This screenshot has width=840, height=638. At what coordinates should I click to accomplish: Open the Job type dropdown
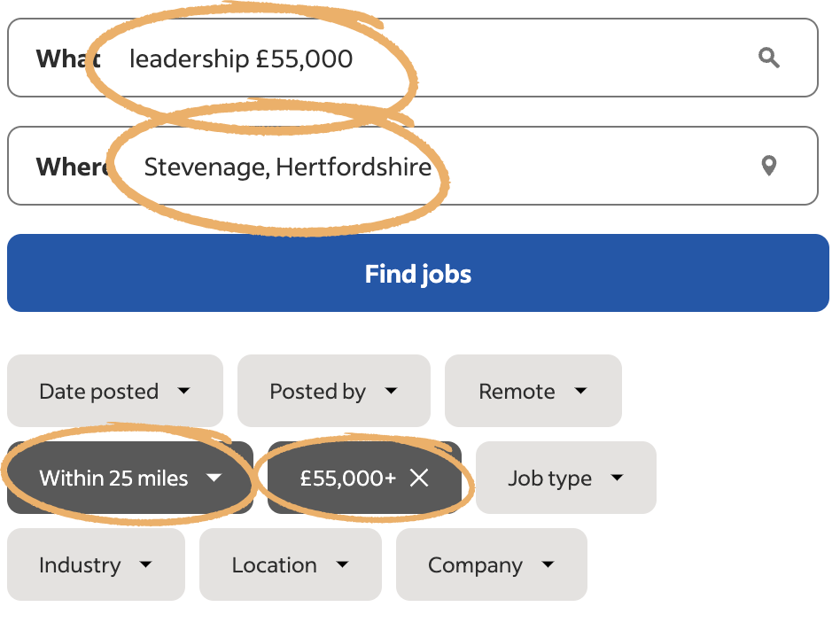565,478
